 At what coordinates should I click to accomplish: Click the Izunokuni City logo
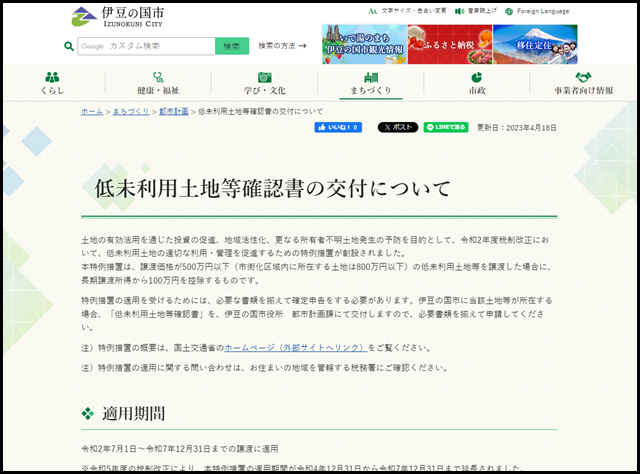pos(117,17)
